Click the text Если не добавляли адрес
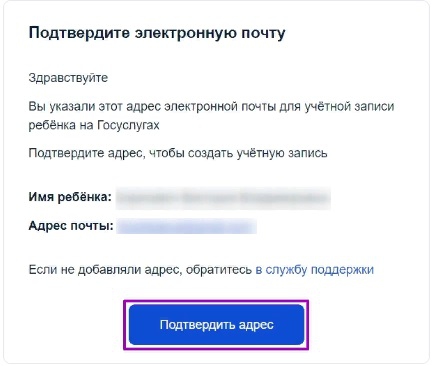433x366 pixels. pos(104,269)
